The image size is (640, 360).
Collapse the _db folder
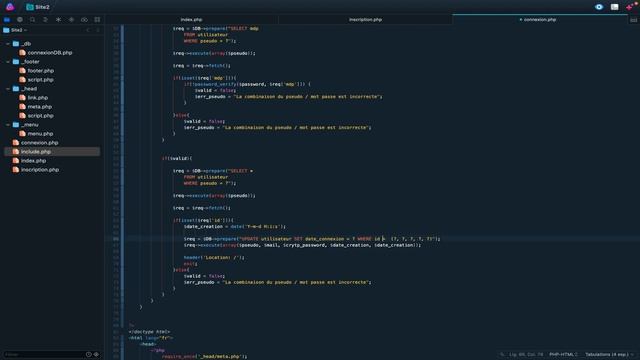point(8,44)
